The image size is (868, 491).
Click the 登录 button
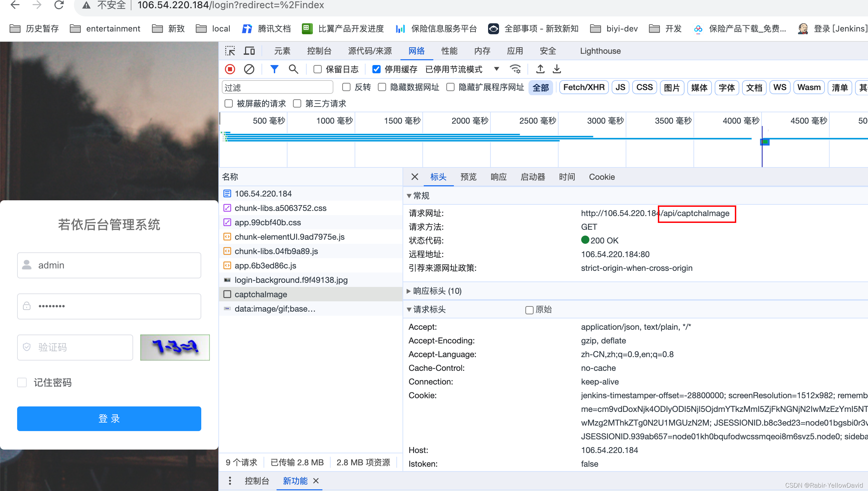pyautogui.click(x=109, y=418)
